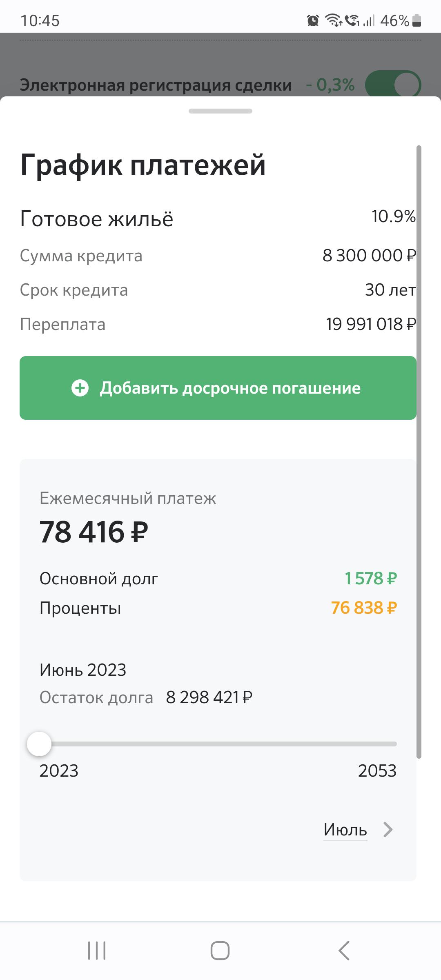Toggle Электронная регистрация сделки switch
The width and height of the screenshot is (441, 980).
point(393,85)
